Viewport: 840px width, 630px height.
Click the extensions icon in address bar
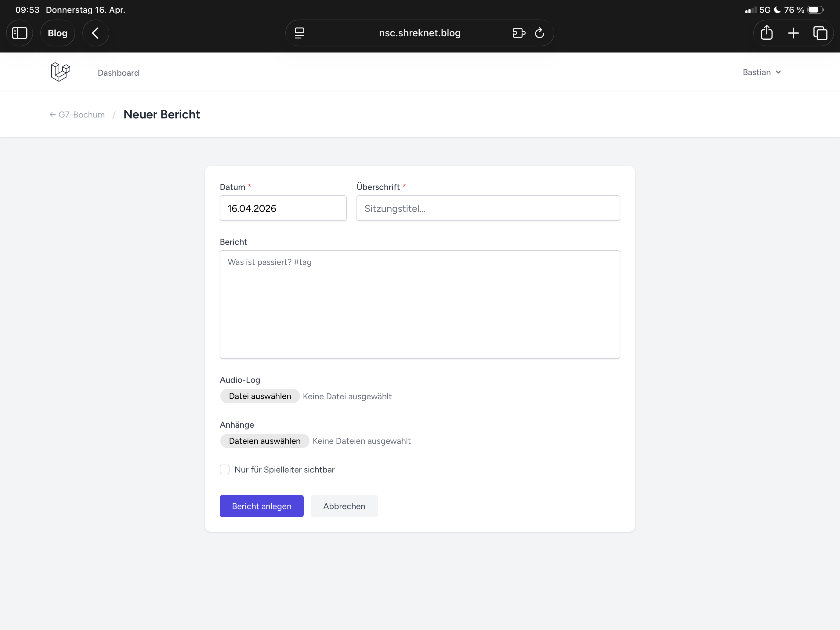pos(519,33)
